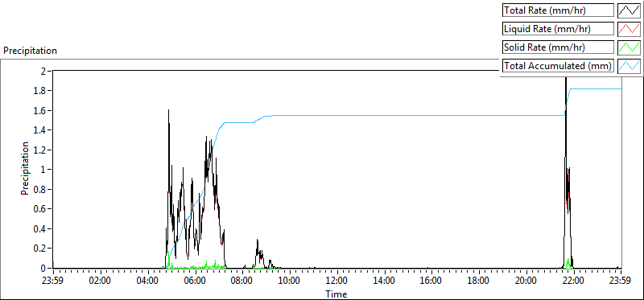The image size is (644, 300).
Task: Click the vertical Precipitation Y-axis title
Action: 25,169
